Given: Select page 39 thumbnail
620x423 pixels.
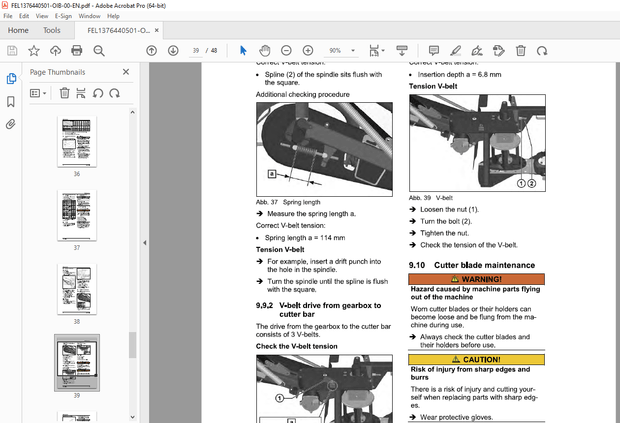Looking at the screenshot, I should [x=77, y=363].
